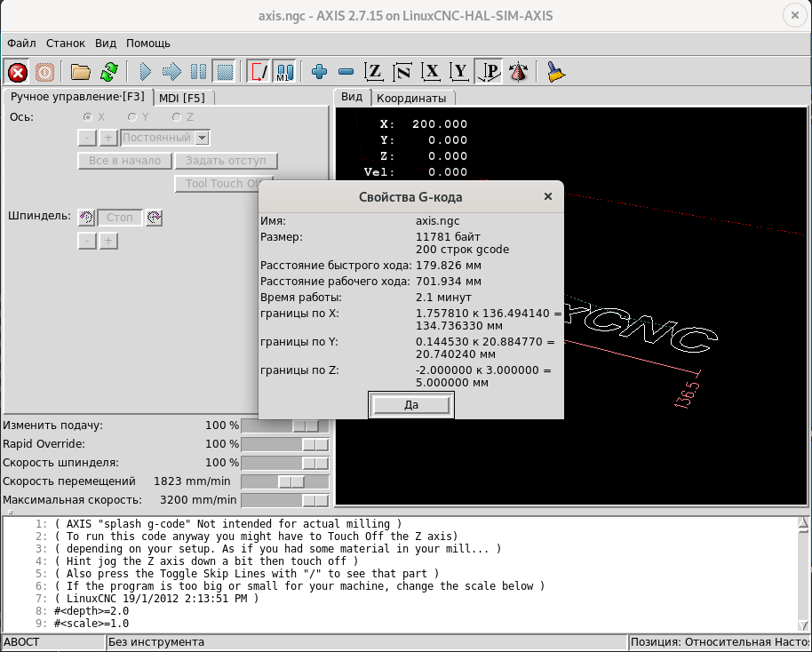The image size is (812, 652).
Task: Toggle skip lines with slash icon
Action: 259,72
